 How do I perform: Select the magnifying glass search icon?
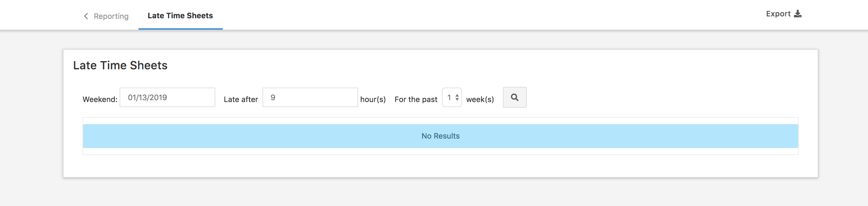[515, 97]
